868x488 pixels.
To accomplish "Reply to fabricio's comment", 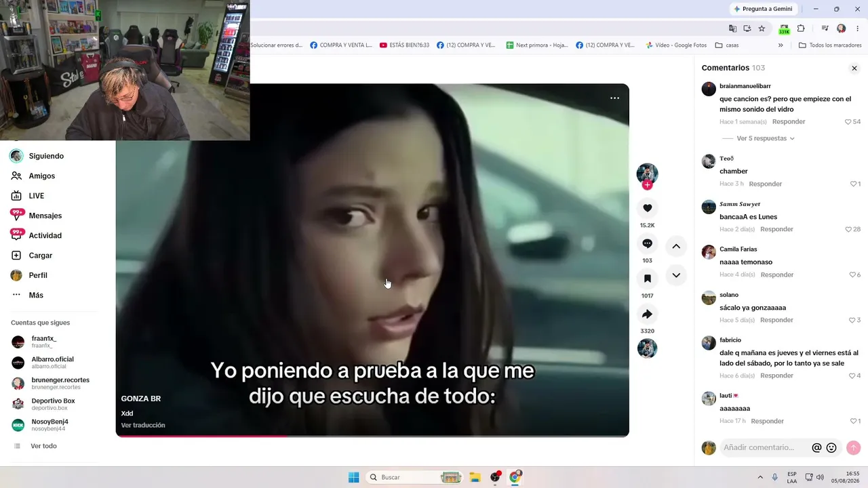I will click(x=777, y=375).
